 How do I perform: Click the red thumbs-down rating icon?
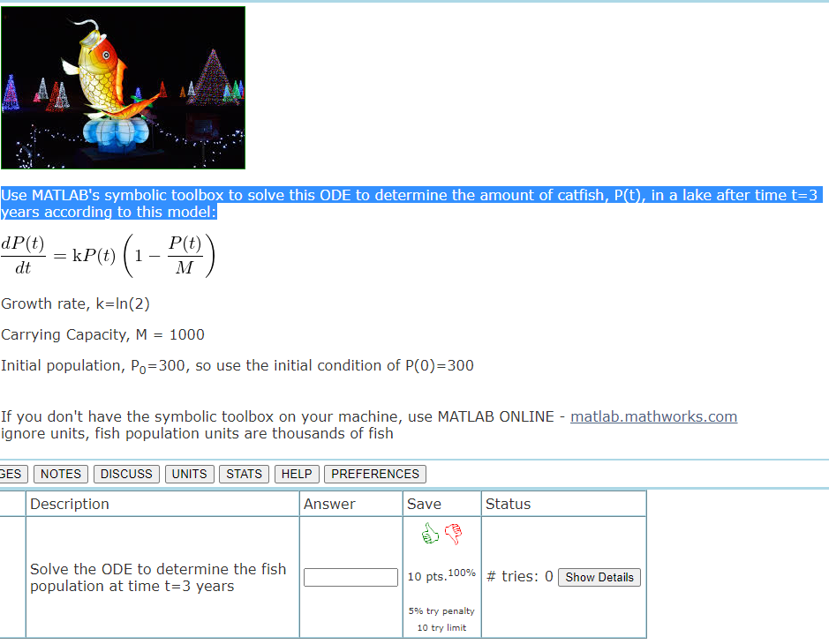[x=453, y=533]
